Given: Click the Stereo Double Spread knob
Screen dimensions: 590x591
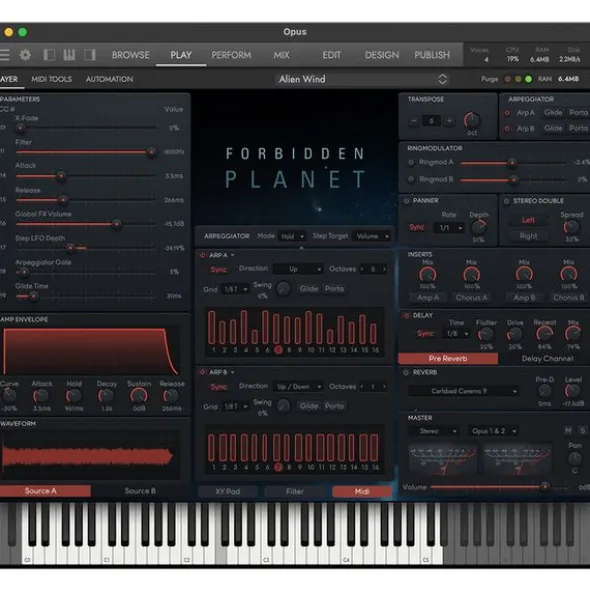Looking at the screenshot, I should [x=571, y=227].
